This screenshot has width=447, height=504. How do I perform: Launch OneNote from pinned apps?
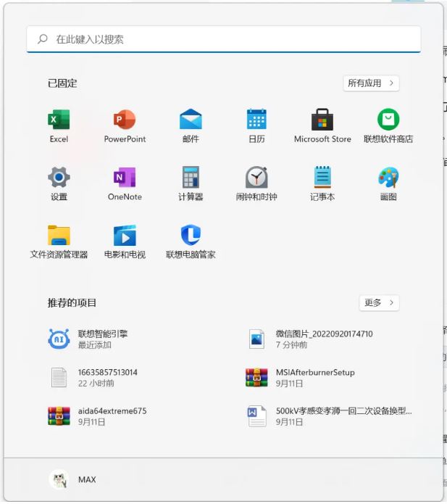pos(125,184)
